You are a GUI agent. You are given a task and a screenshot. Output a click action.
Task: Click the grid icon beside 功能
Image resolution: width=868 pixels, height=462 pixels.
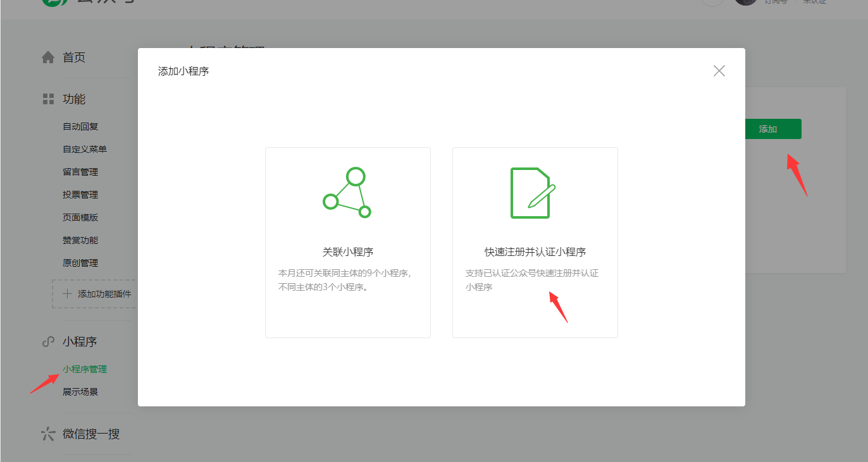48,99
